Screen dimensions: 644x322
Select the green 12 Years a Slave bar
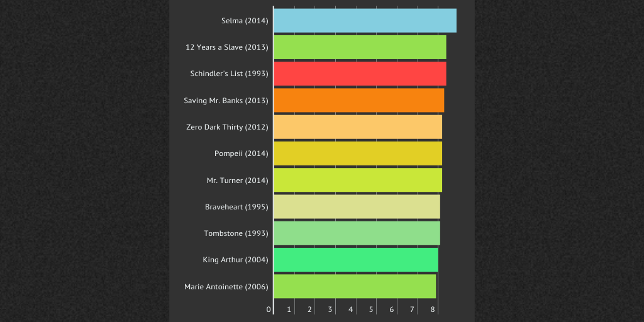tap(360, 47)
